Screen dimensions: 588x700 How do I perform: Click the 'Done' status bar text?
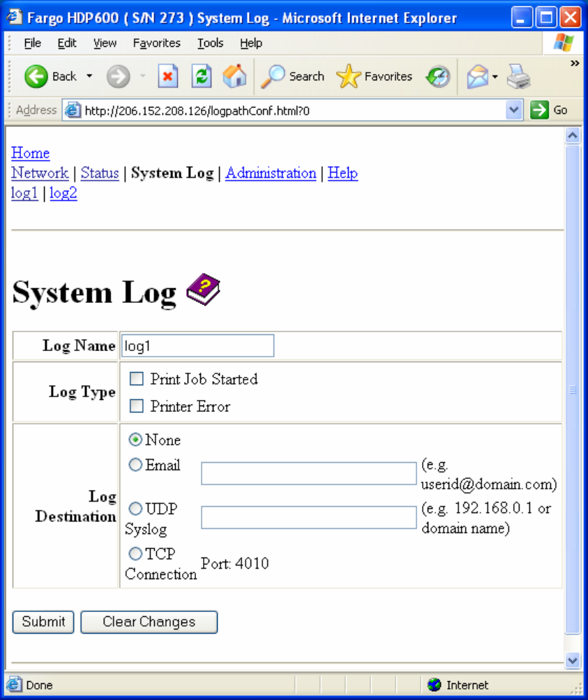(39, 685)
